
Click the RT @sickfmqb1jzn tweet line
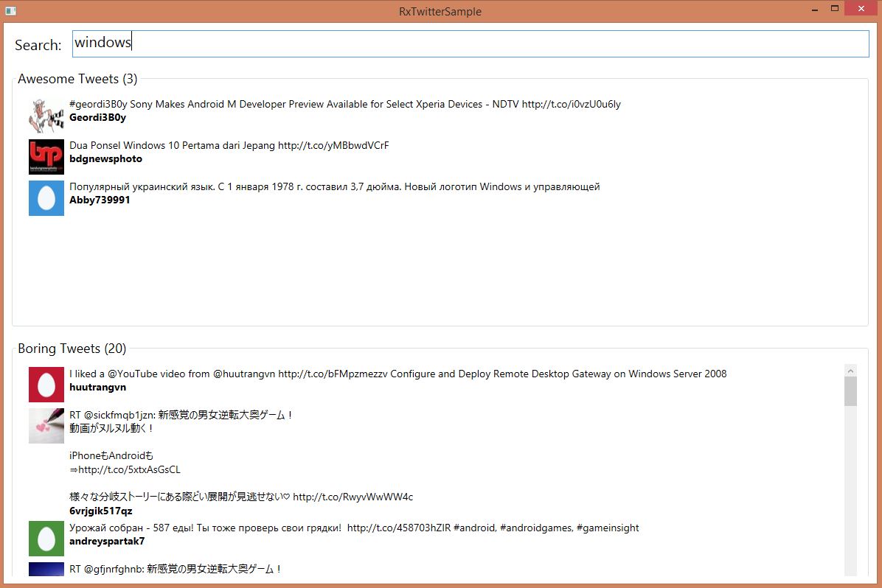point(181,415)
